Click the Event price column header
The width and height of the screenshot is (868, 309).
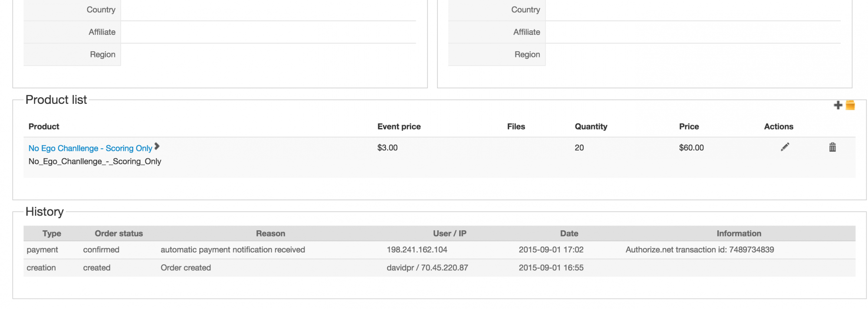399,126
